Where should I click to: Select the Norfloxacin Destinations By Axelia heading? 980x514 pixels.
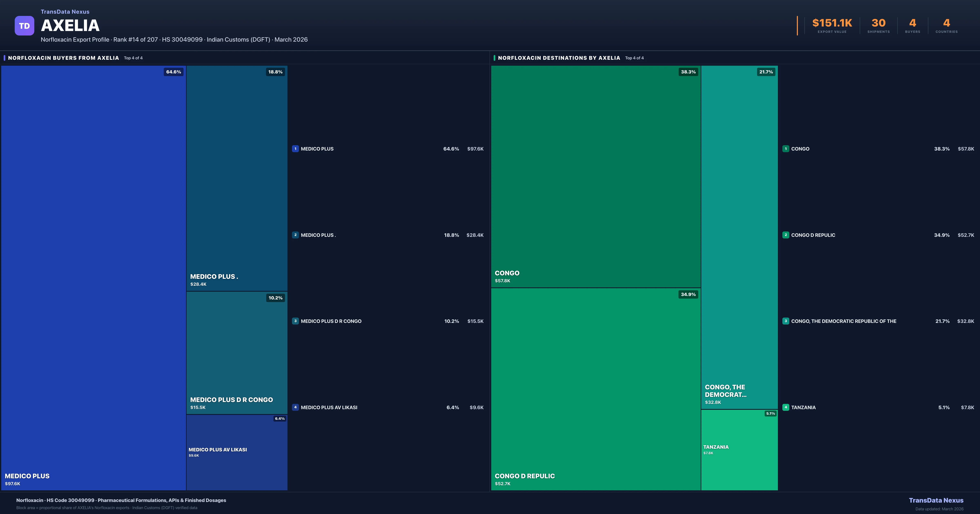coord(559,58)
